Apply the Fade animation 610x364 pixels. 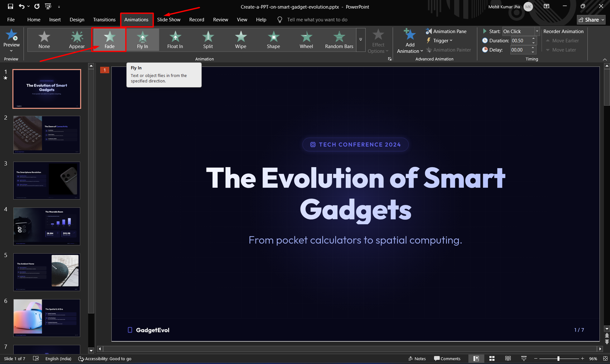tap(109, 40)
